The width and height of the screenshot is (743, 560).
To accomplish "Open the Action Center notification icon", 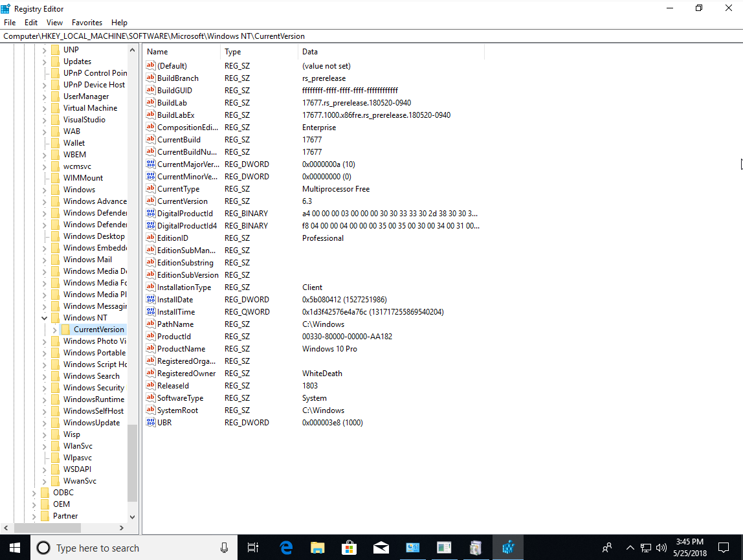I will (723, 548).
